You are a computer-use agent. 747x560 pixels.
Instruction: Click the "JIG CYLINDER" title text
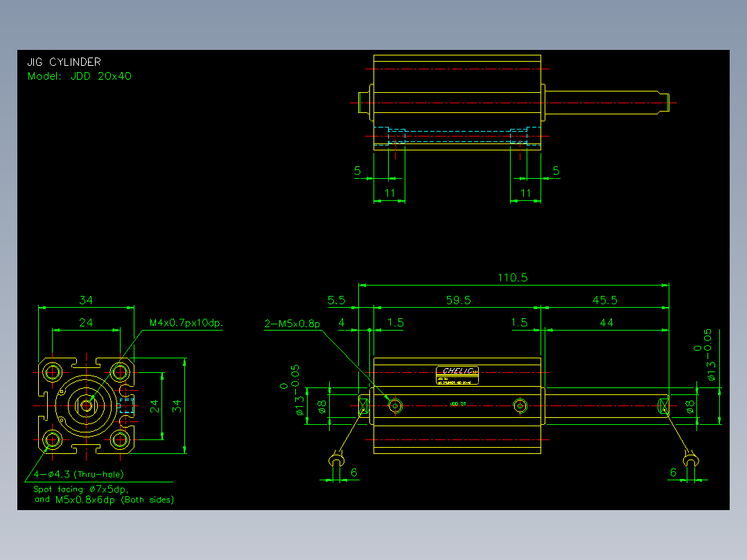click(x=64, y=62)
